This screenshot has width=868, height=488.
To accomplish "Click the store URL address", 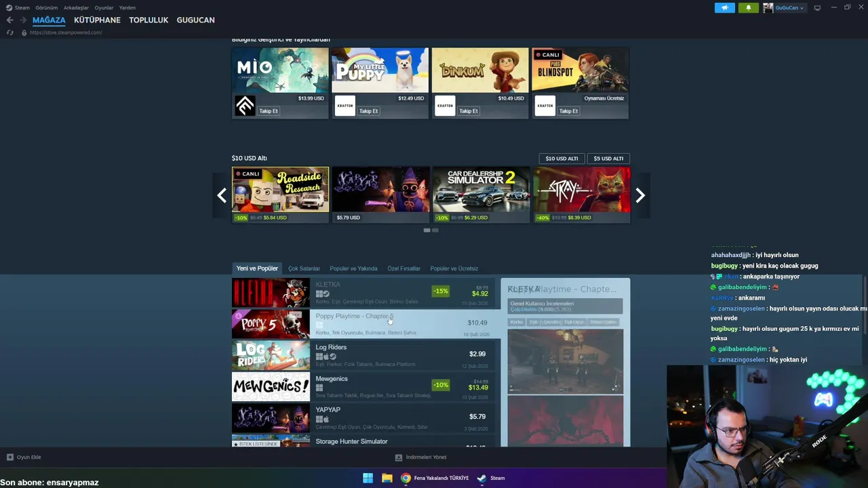I will pyautogui.click(x=66, y=33).
